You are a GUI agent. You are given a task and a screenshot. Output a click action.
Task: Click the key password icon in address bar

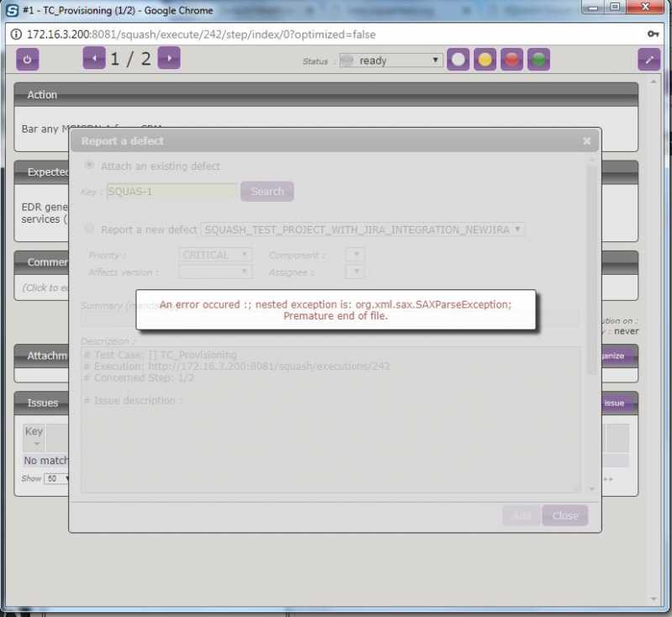pyautogui.click(x=653, y=34)
